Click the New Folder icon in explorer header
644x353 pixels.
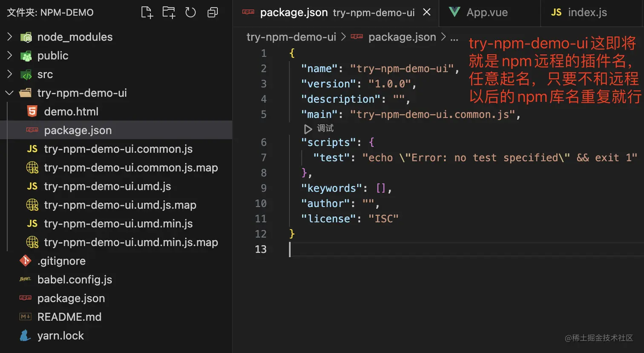169,12
